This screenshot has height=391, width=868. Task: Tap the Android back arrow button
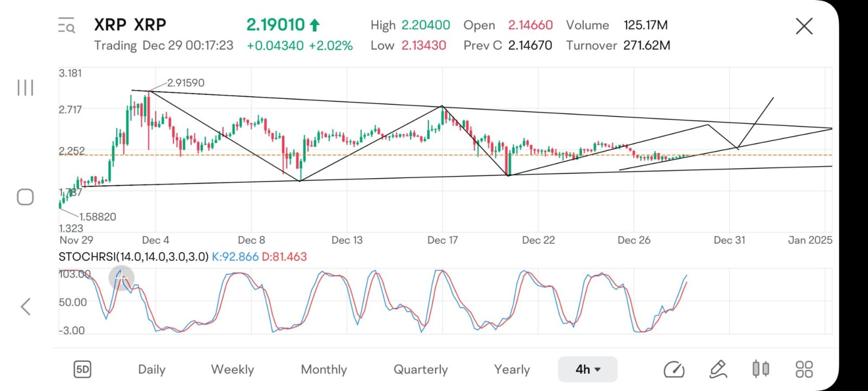25,306
